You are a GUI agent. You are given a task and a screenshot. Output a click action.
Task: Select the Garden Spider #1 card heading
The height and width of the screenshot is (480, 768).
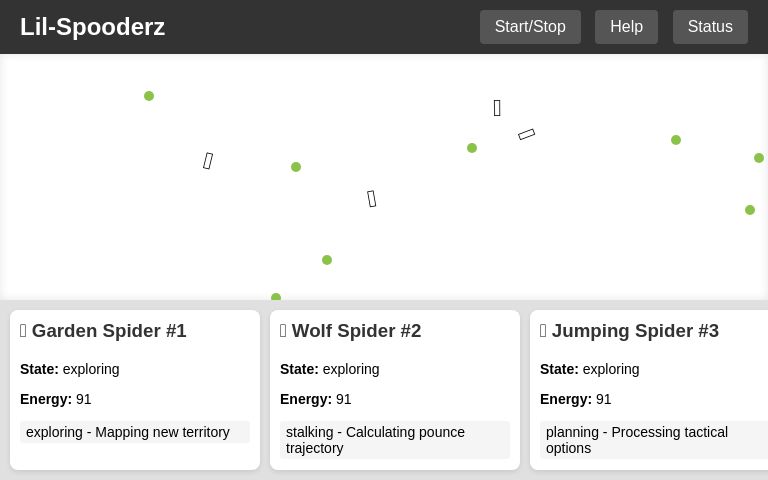(109, 331)
